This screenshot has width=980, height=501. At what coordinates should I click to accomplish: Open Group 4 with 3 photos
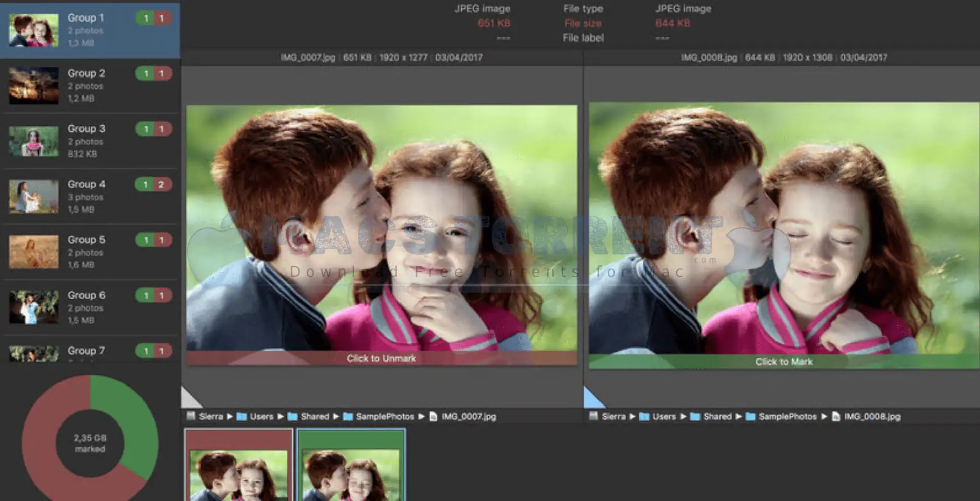pyautogui.click(x=90, y=197)
